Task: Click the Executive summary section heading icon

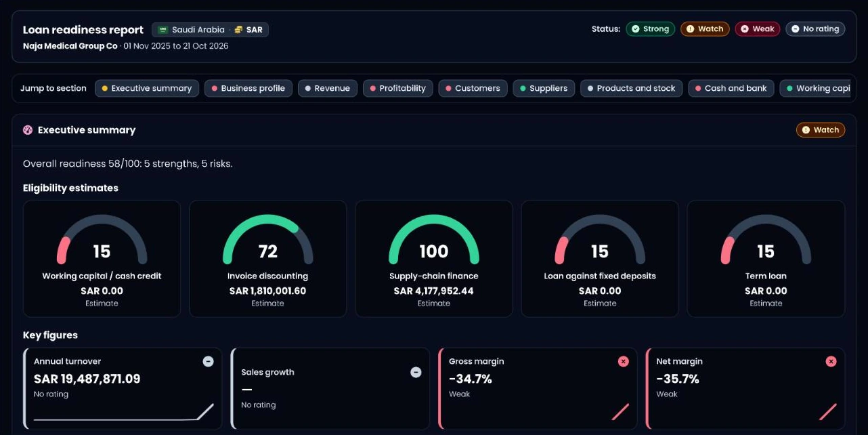Action: [x=28, y=130]
